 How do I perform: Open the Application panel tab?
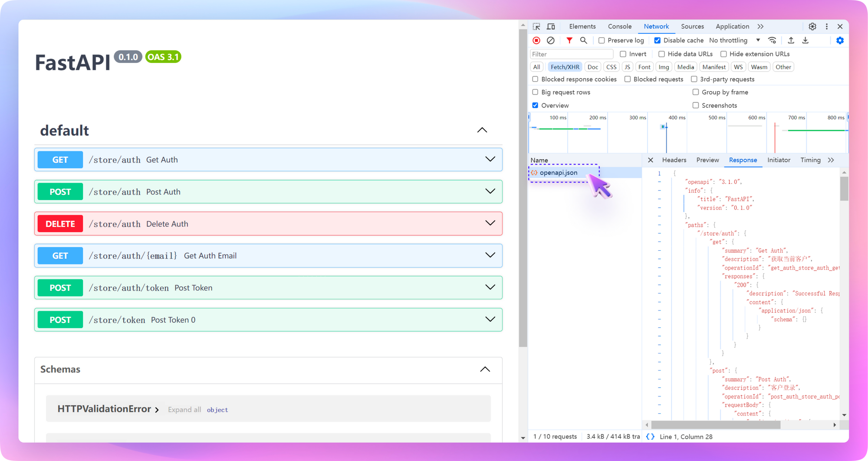(x=732, y=26)
